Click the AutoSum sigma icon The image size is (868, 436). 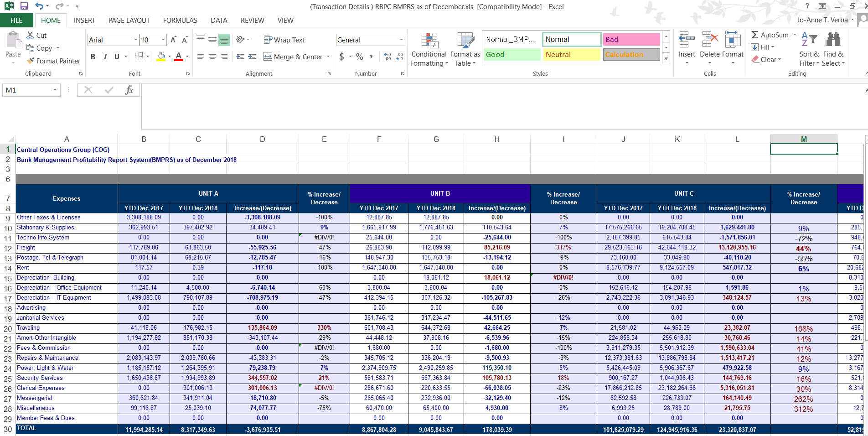coord(755,35)
